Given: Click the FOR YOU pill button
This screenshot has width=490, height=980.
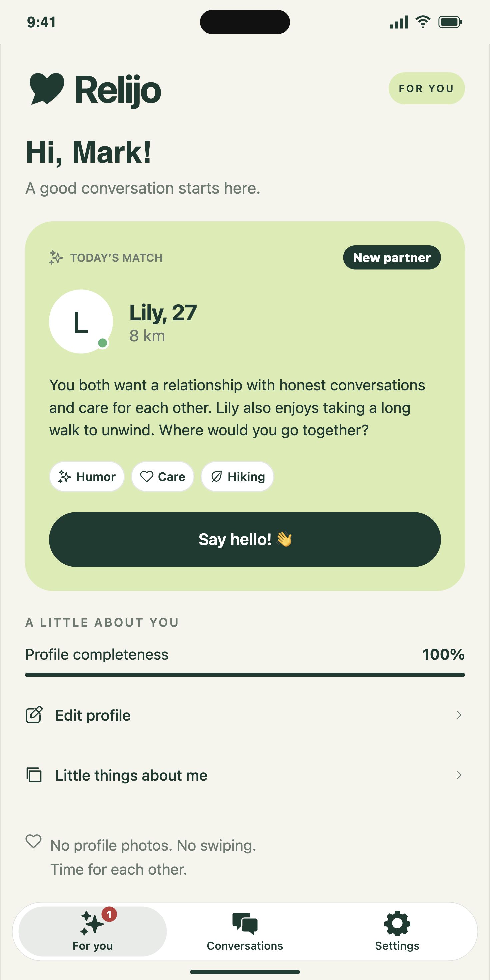Looking at the screenshot, I should pos(426,88).
